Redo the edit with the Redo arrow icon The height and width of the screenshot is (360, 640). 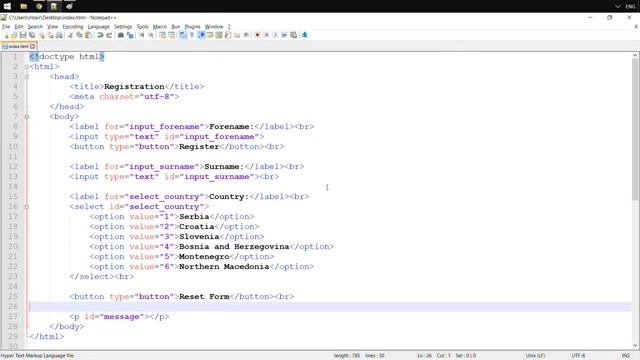point(109,35)
